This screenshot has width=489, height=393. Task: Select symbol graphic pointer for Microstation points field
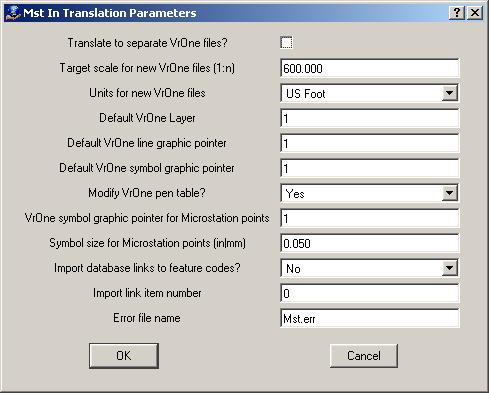tap(370, 218)
